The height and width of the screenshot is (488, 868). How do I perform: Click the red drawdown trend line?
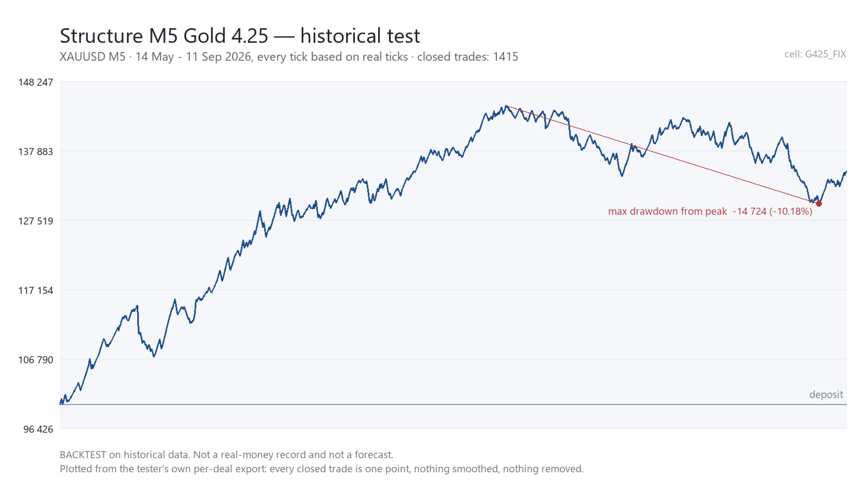coord(662,155)
